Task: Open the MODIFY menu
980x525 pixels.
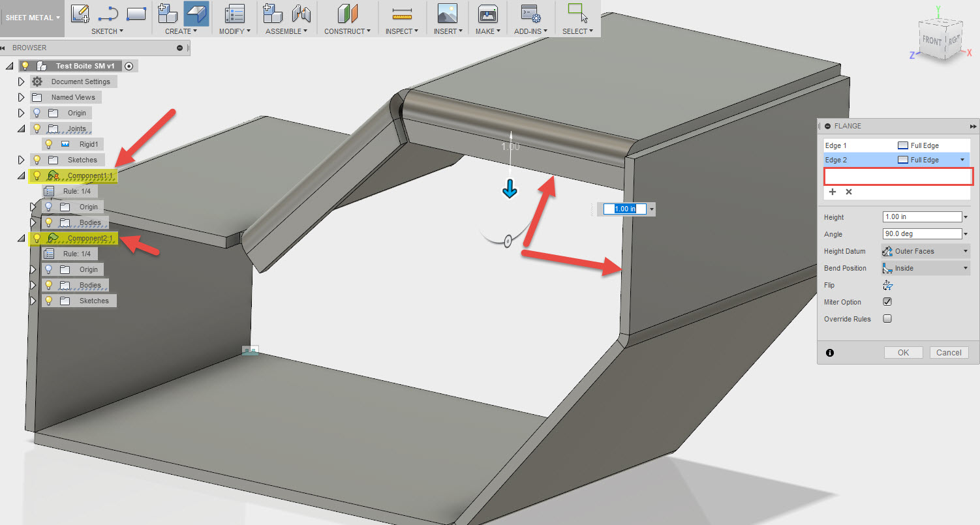Action: pos(234,30)
